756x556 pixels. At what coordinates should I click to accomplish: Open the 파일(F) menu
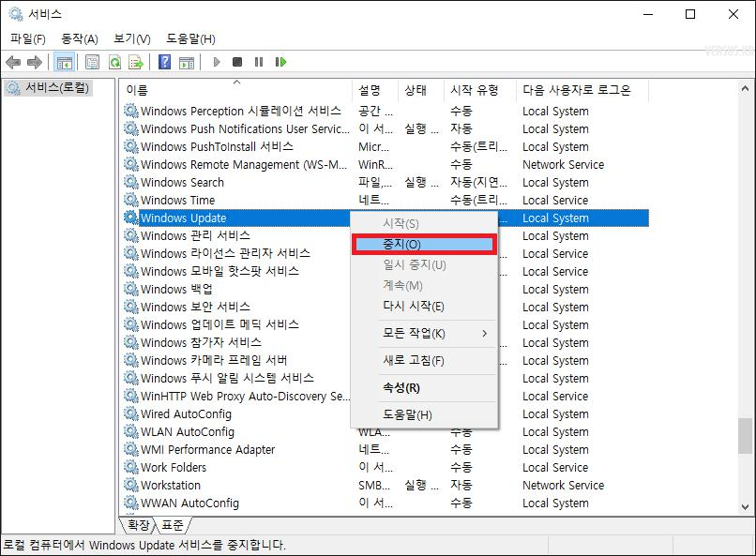pos(28,38)
